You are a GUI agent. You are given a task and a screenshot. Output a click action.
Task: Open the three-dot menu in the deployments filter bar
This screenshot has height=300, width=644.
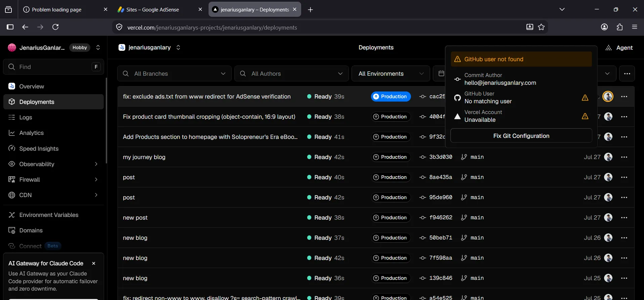[627, 74]
